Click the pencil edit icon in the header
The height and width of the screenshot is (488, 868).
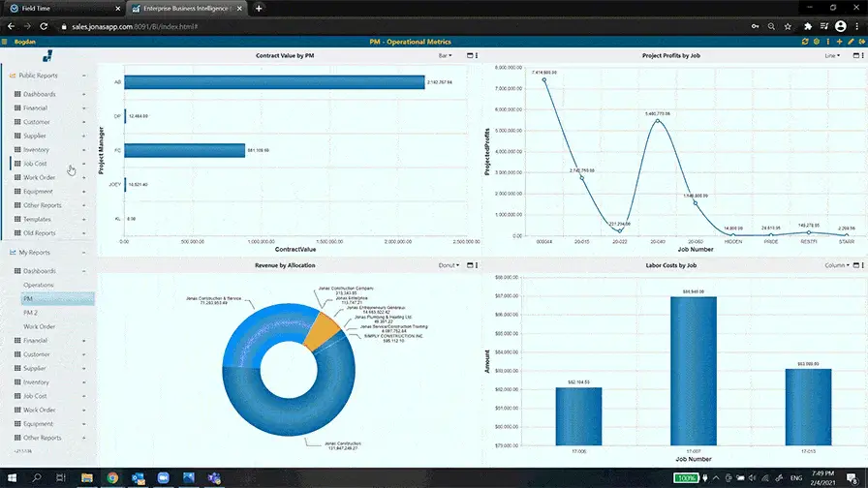tap(851, 42)
